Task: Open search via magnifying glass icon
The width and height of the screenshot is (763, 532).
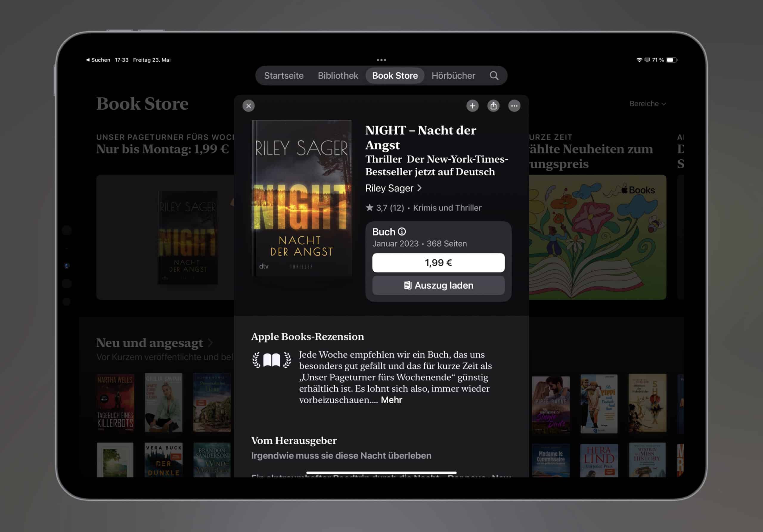Action: [494, 76]
